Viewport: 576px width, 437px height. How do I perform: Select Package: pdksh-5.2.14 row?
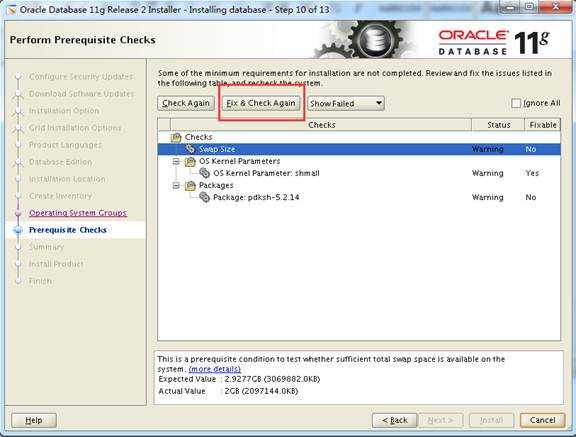point(359,197)
